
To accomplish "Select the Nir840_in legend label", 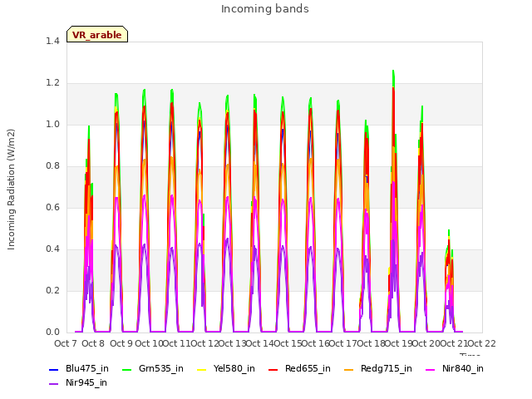I will (463, 369).
